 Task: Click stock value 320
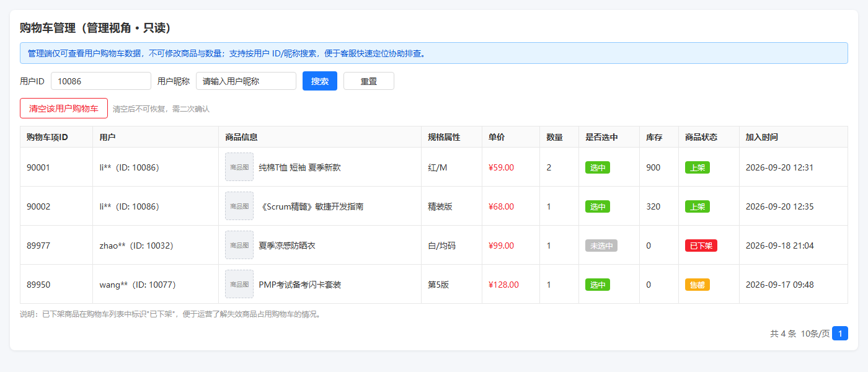tap(653, 206)
